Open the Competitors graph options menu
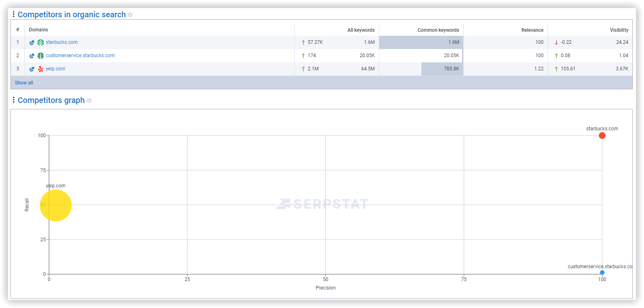 14,100
